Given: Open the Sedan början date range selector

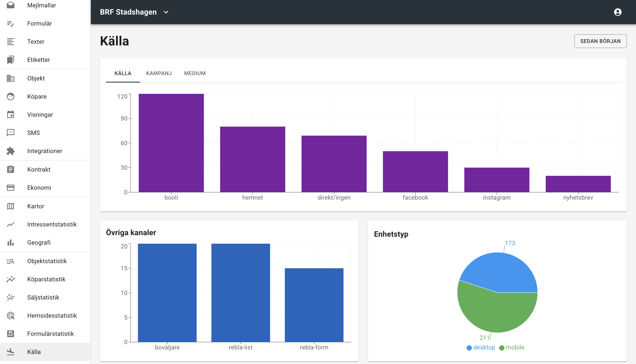Looking at the screenshot, I should click(600, 41).
